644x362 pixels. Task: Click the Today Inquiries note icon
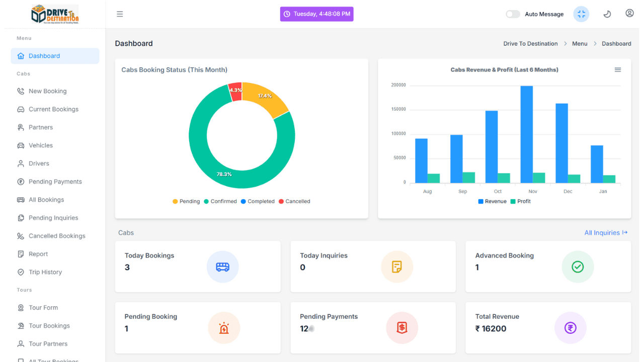[397, 267]
